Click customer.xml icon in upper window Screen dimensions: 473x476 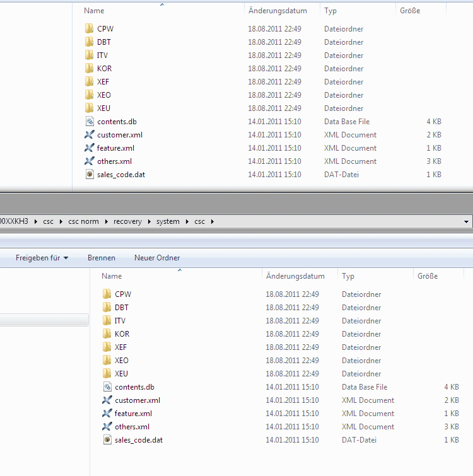(x=90, y=134)
